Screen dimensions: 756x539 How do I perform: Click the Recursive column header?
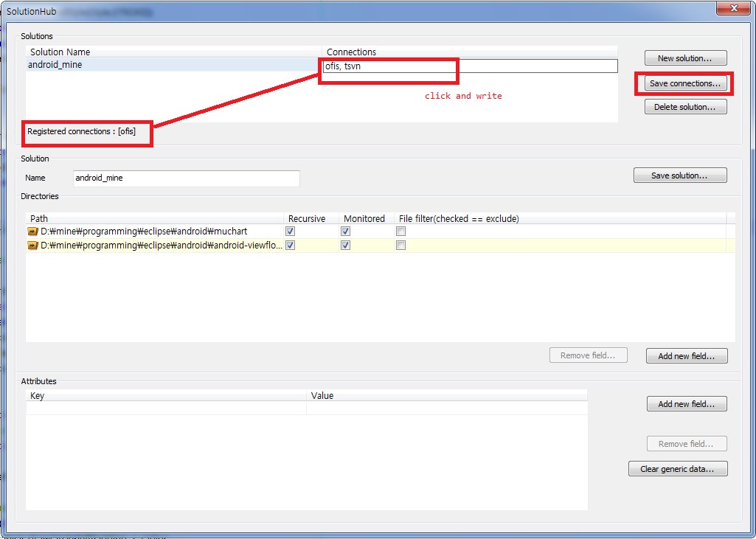311,218
